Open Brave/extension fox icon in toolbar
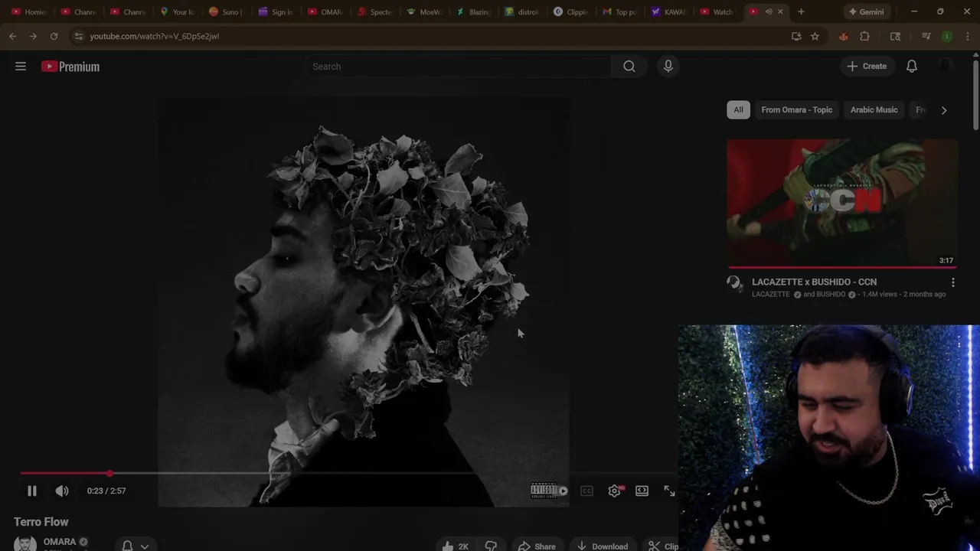The image size is (980, 551). [843, 36]
